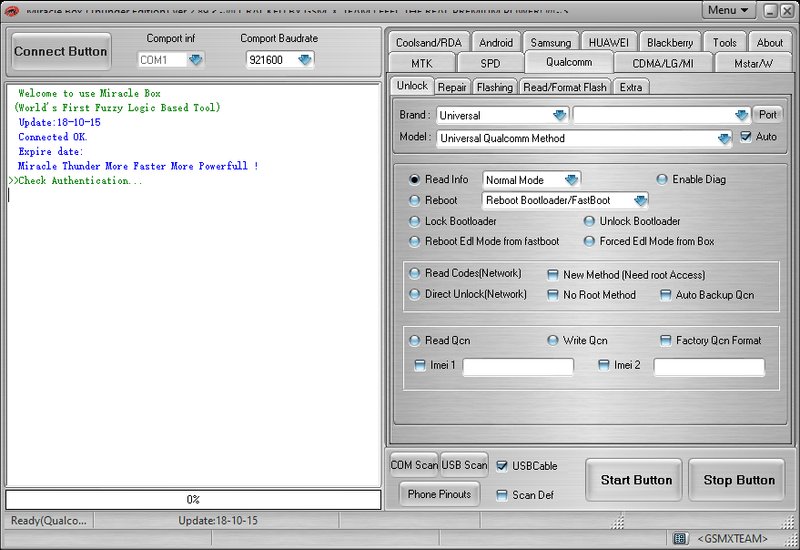Click the 0% progress bar
This screenshot has height=550, width=800.
193,499
